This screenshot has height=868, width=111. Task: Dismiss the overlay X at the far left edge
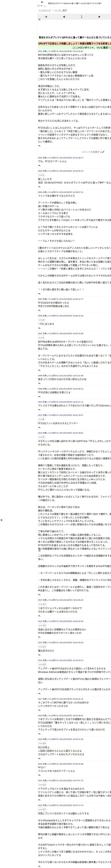click(1, 520)
